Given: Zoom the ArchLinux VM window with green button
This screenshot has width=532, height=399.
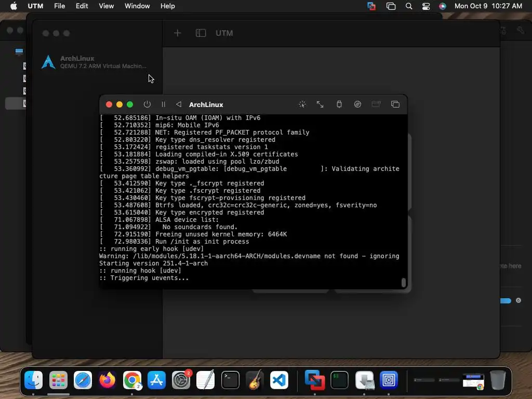Looking at the screenshot, I should [130, 104].
